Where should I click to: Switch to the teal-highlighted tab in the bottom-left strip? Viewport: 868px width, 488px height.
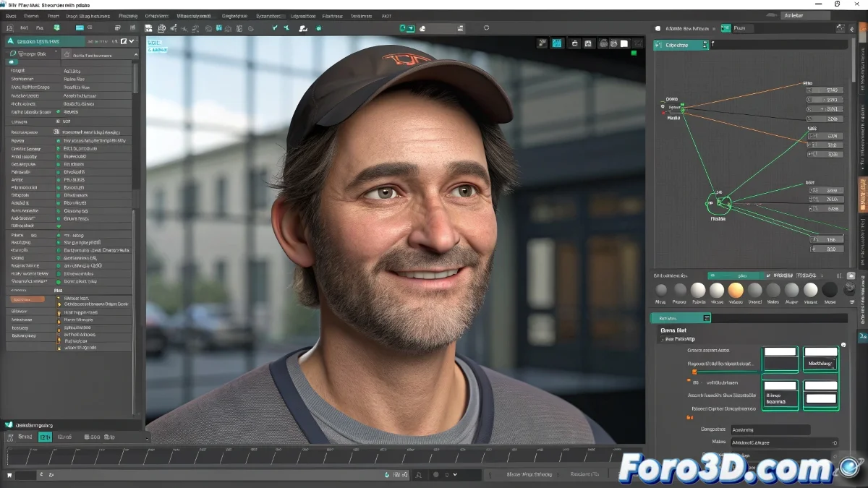tap(45, 437)
